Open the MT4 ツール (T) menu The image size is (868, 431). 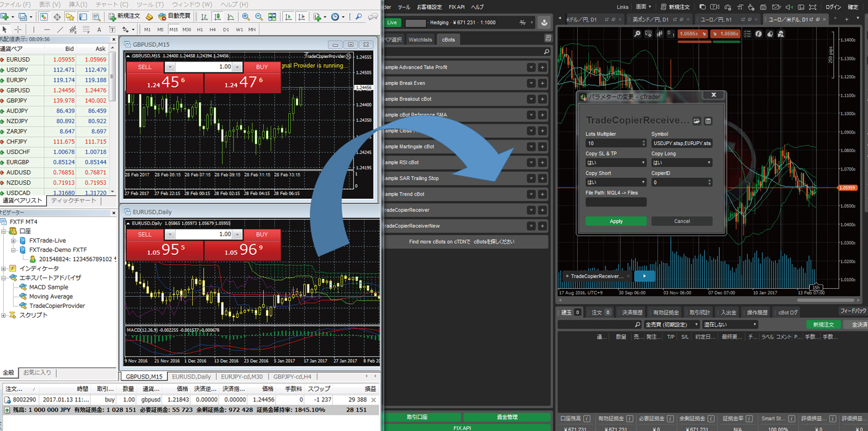pos(150,4)
